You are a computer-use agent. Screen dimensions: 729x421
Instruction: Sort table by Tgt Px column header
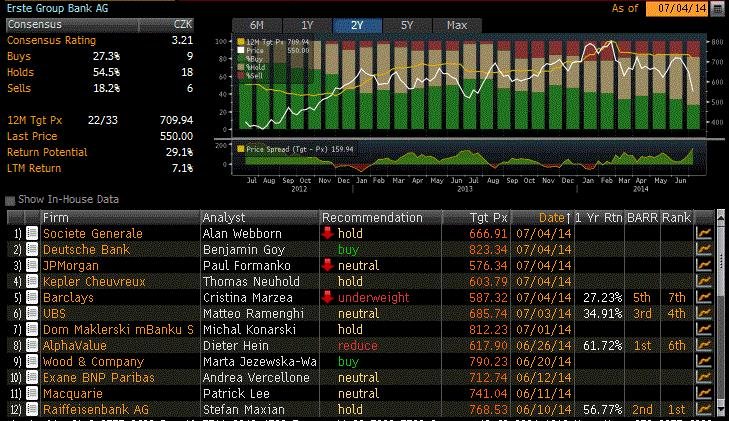point(476,217)
